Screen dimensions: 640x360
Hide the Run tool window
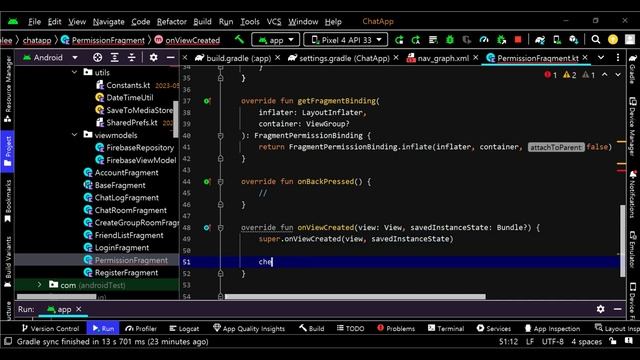pos(618,309)
